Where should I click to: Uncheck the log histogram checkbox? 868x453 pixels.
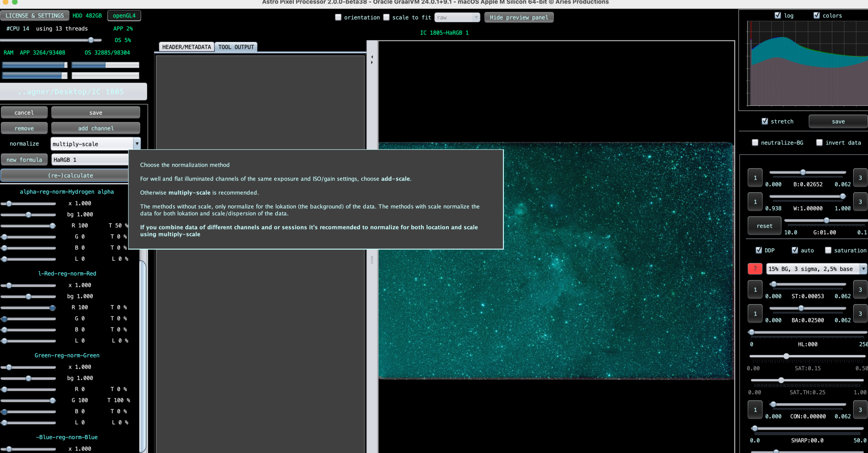point(778,15)
